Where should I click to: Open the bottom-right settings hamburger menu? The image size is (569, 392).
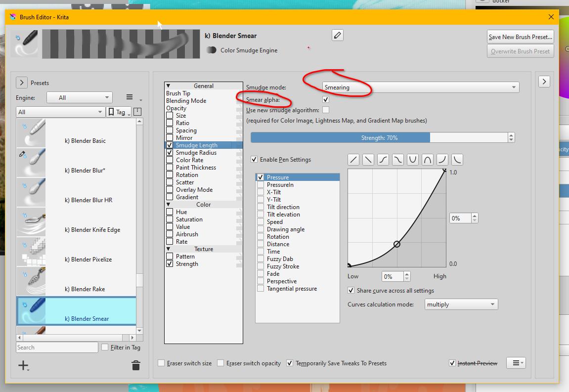[516, 363]
